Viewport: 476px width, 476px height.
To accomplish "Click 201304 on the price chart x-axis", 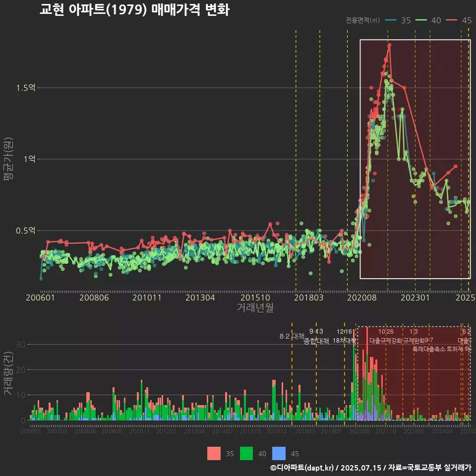I will (200, 297).
